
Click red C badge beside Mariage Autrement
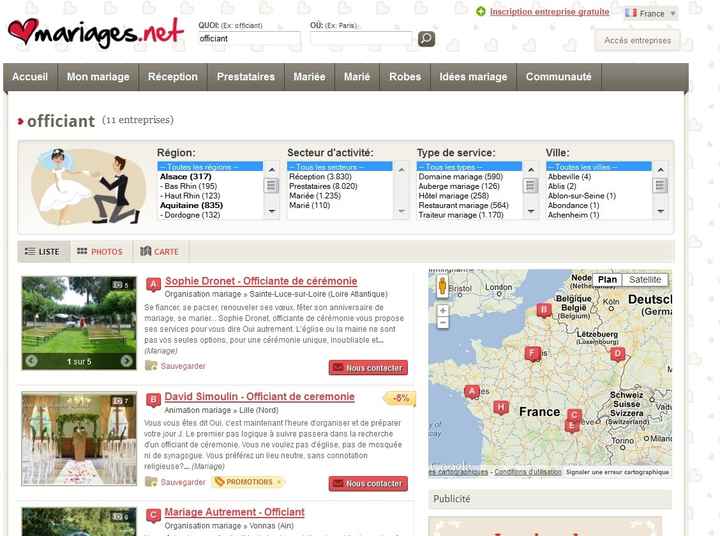[x=153, y=515]
